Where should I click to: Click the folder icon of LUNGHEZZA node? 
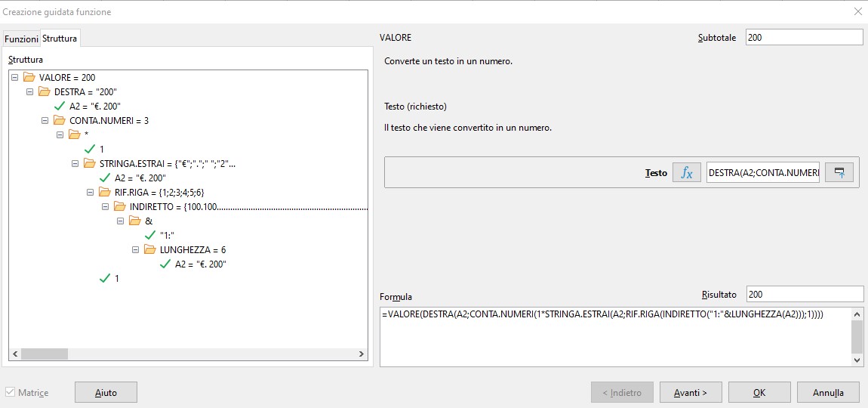pyautogui.click(x=150, y=249)
